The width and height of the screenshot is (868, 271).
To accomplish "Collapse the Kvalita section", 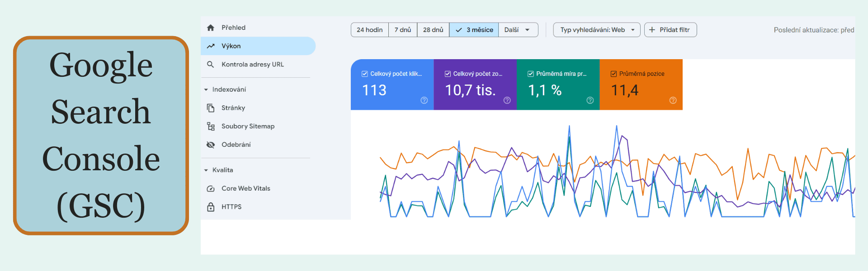I will pyautogui.click(x=206, y=170).
